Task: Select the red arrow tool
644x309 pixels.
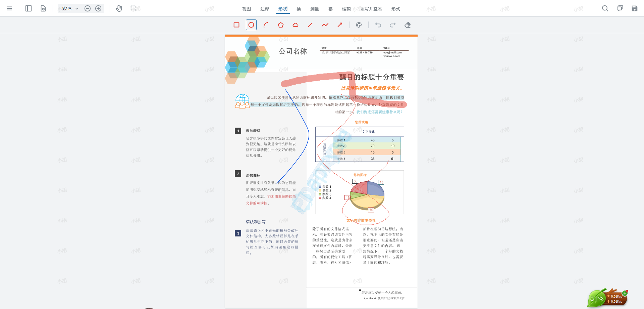Action: pyautogui.click(x=340, y=25)
